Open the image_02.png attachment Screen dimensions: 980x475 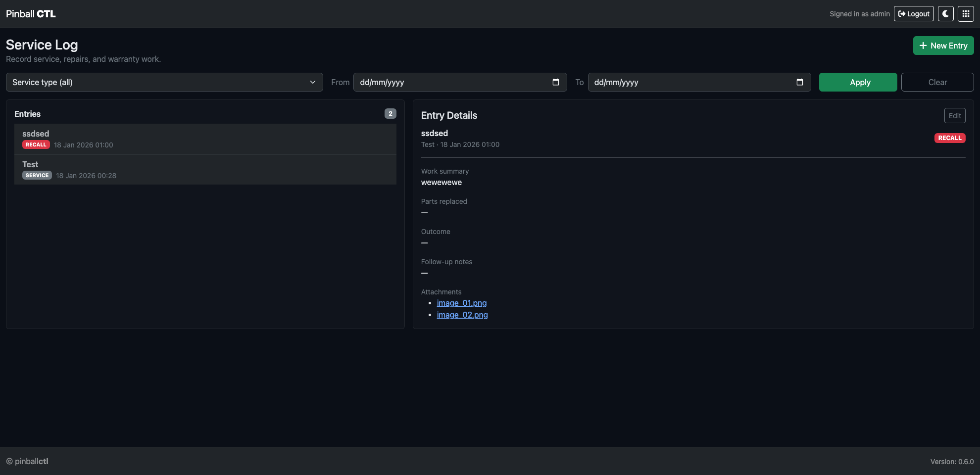coord(462,315)
